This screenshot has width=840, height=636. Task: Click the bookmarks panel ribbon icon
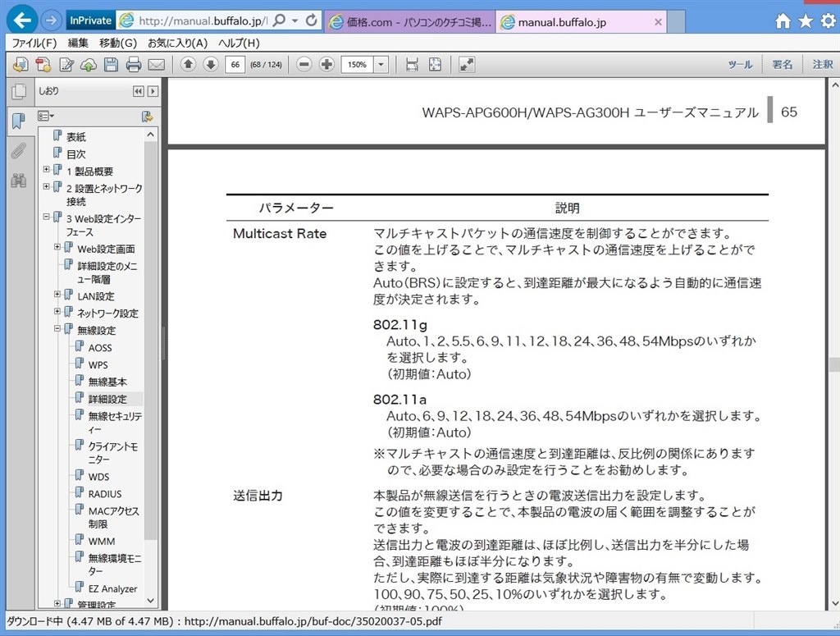point(19,121)
